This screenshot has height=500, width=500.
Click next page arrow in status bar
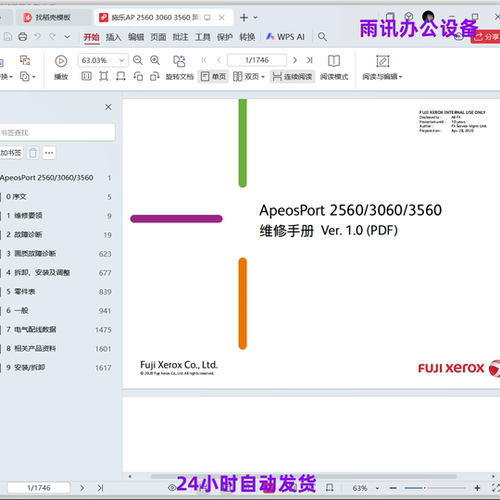pyautogui.click(x=82, y=488)
